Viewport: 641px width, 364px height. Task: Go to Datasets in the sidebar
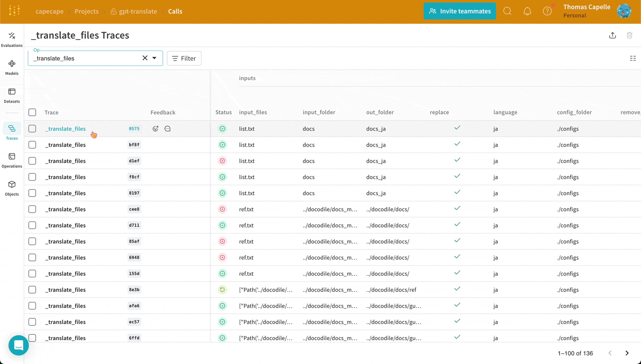click(x=12, y=95)
